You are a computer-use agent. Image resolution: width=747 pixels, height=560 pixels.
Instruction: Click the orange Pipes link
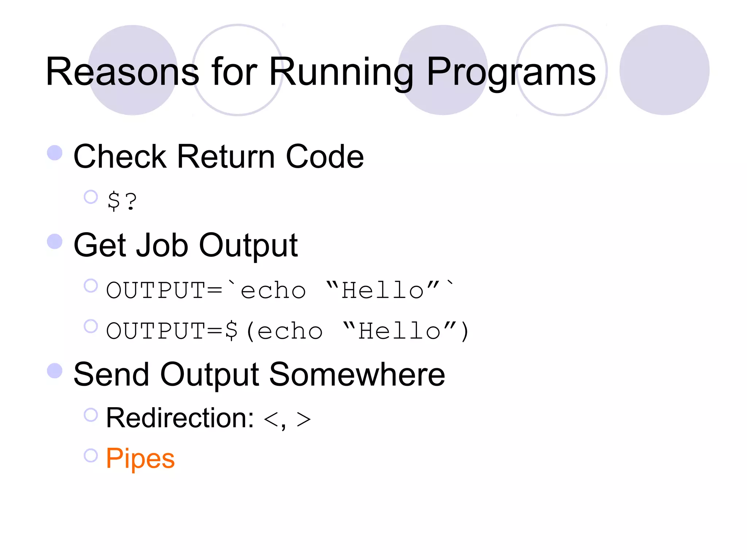coord(140,458)
